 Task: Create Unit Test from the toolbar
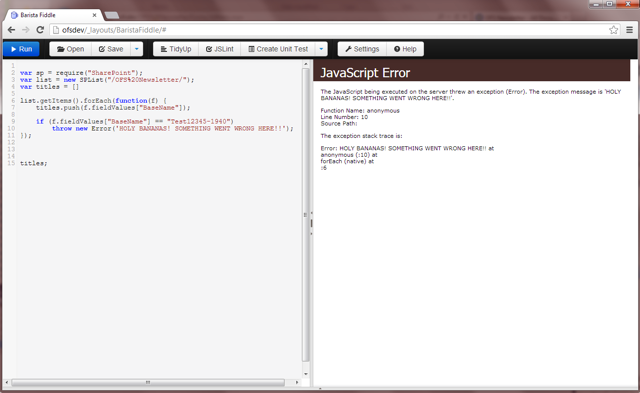278,49
